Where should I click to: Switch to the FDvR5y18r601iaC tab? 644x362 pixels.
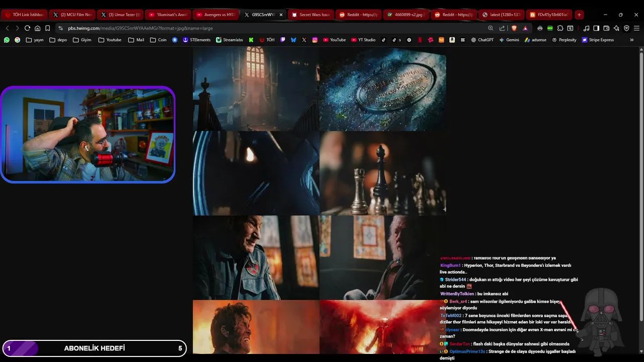[549, 15]
